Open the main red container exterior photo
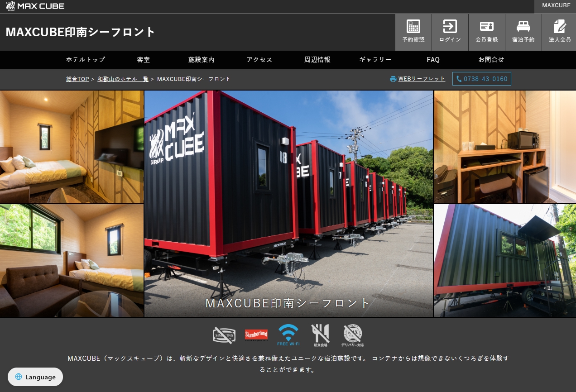 [x=288, y=204]
